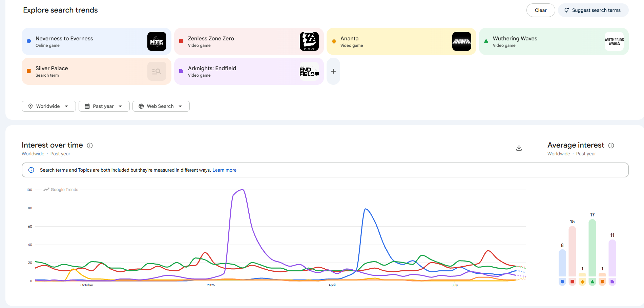644x308 pixels.
Task: Click the 'Explore search trends' heading
Action: [x=60, y=10]
